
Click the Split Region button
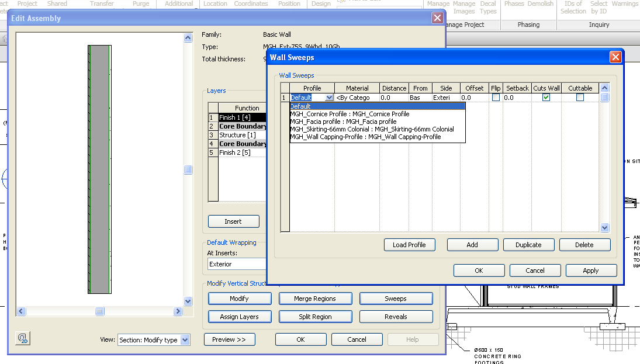(x=315, y=317)
